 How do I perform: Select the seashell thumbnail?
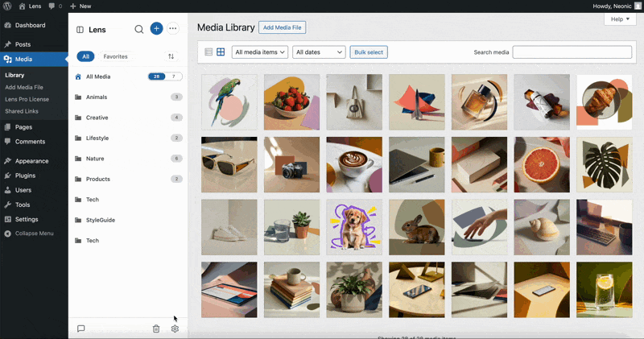pyautogui.click(x=542, y=227)
